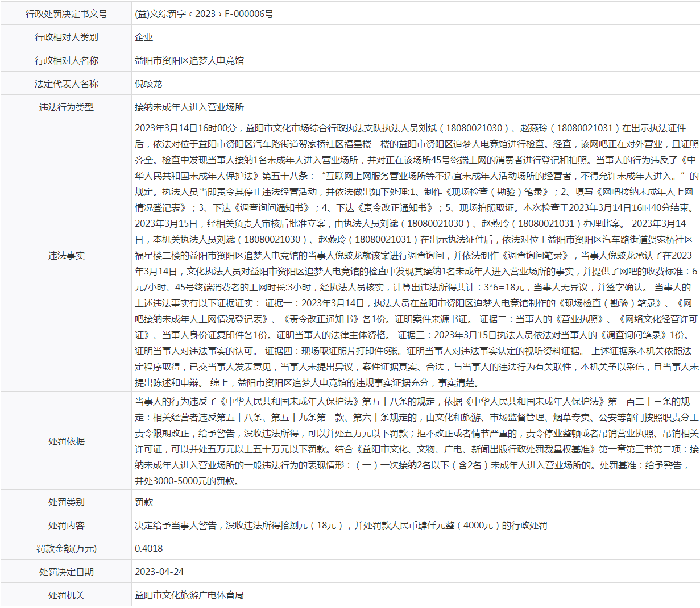The height and width of the screenshot is (608, 700).
Task: Select the penalty content text mentioning 4000元
Action: [x=341, y=526]
